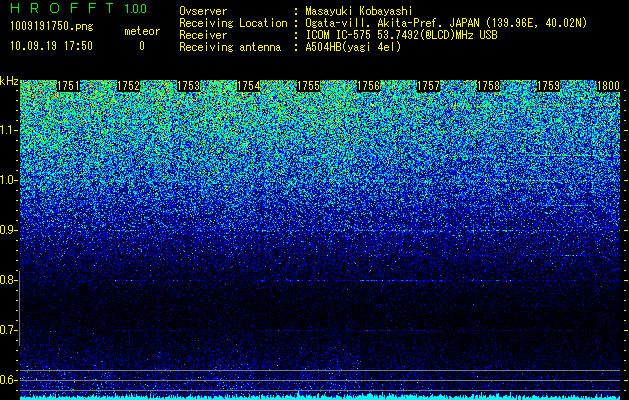The image size is (629, 400).
Task: Click the ICOM IC-575 receiver text
Action: coord(402,35)
